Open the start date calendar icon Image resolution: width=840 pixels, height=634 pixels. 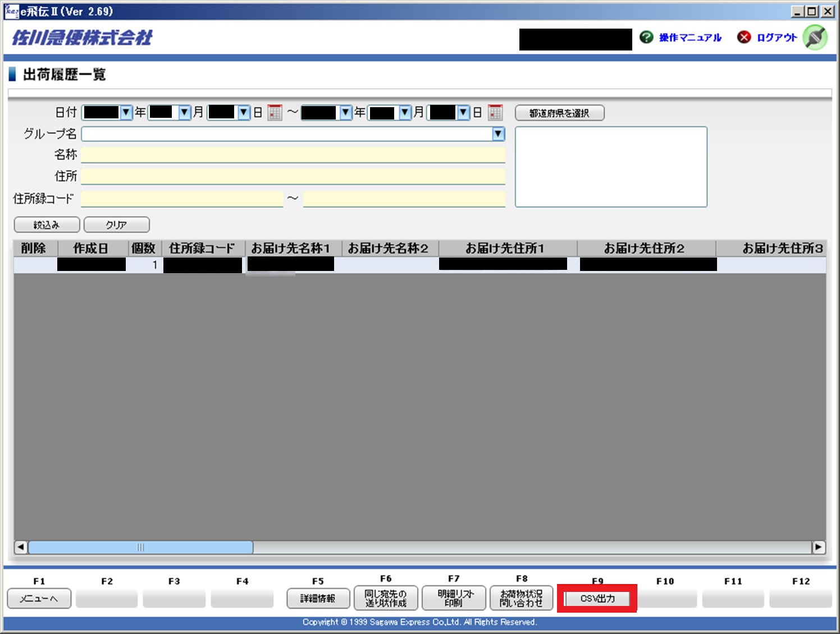click(275, 113)
